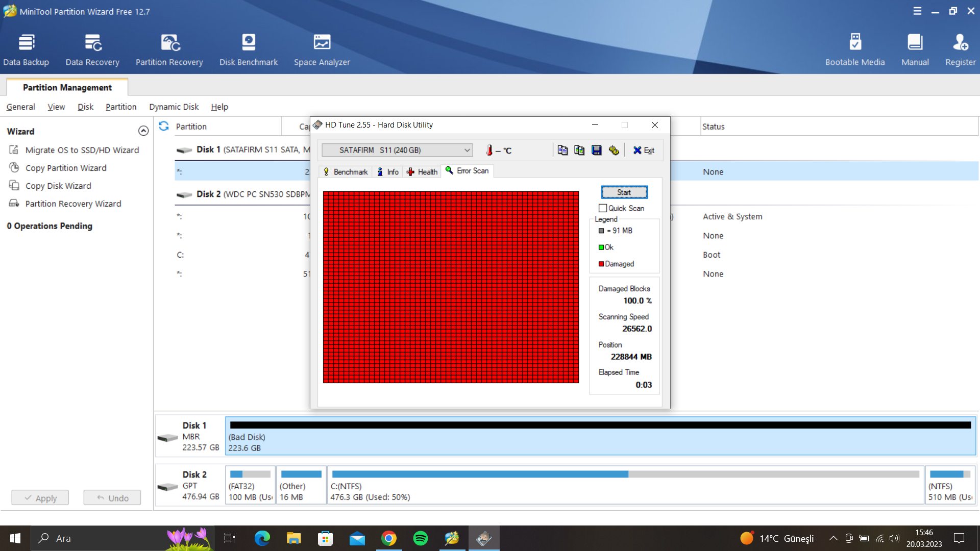
Task: Enable the Quick Scan checkbox
Action: pyautogui.click(x=603, y=208)
